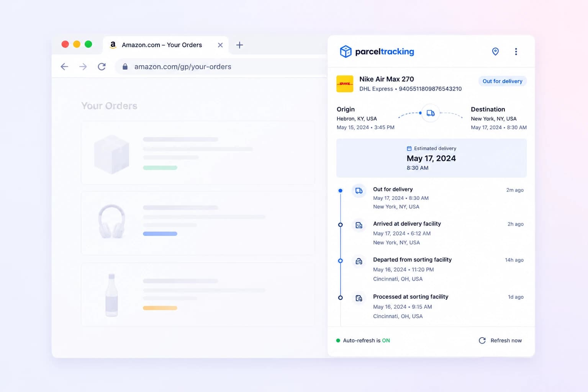Click the yellow minimize window button
Viewport: 588px width, 392px height.
pyautogui.click(x=77, y=44)
